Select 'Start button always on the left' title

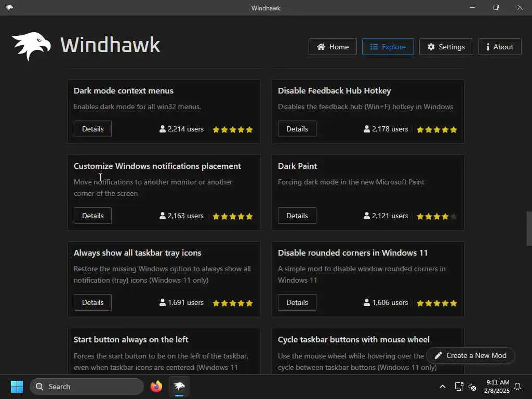[x=131, y=340]
